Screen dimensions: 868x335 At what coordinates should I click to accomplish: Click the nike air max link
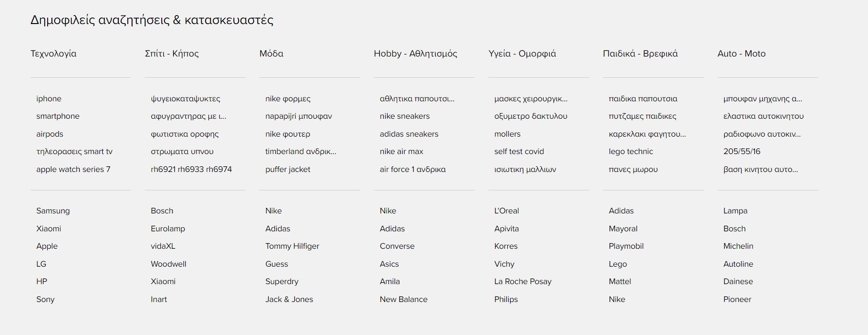click(401, 151)
